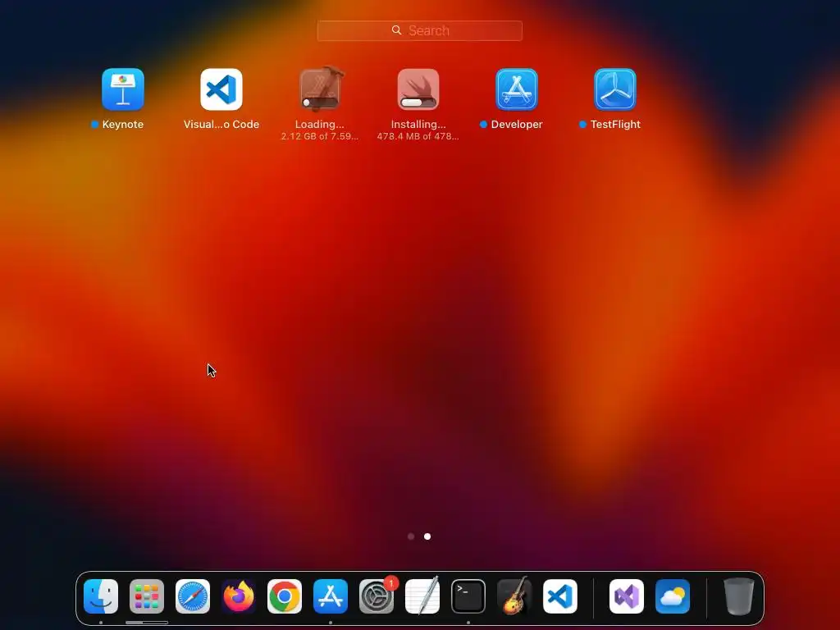This screenshot has height=630, width=840.
Task: Switch to the first Launchpad page dot
Action: click(411, 536)
